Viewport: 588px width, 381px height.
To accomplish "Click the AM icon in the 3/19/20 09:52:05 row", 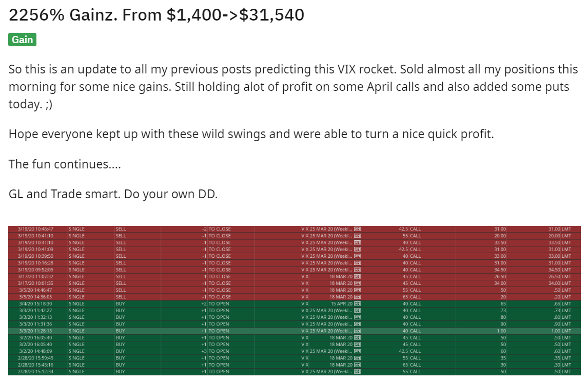I will 358,270.
